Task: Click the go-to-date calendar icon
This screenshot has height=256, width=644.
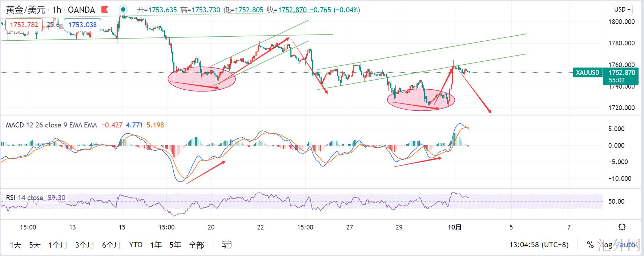Action: pos(227,245)
